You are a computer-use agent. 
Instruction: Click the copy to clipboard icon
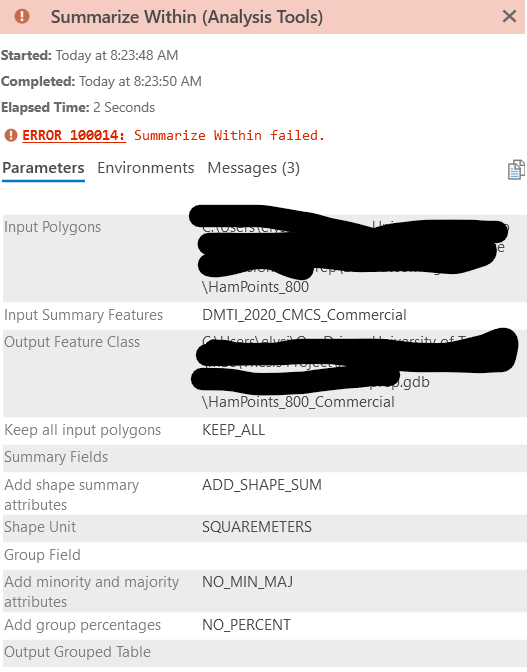click(516, 170)
